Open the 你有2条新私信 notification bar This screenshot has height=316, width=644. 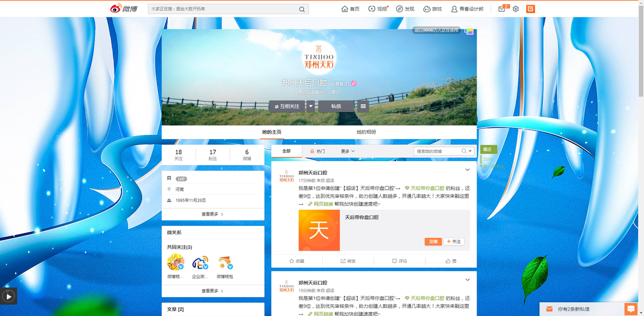coord(581,309)
